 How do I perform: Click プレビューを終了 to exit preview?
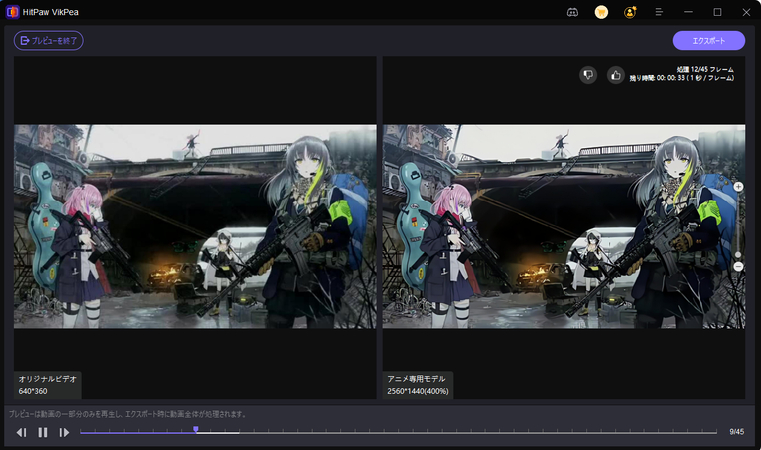pyautogui.click(x=48, y=41)
